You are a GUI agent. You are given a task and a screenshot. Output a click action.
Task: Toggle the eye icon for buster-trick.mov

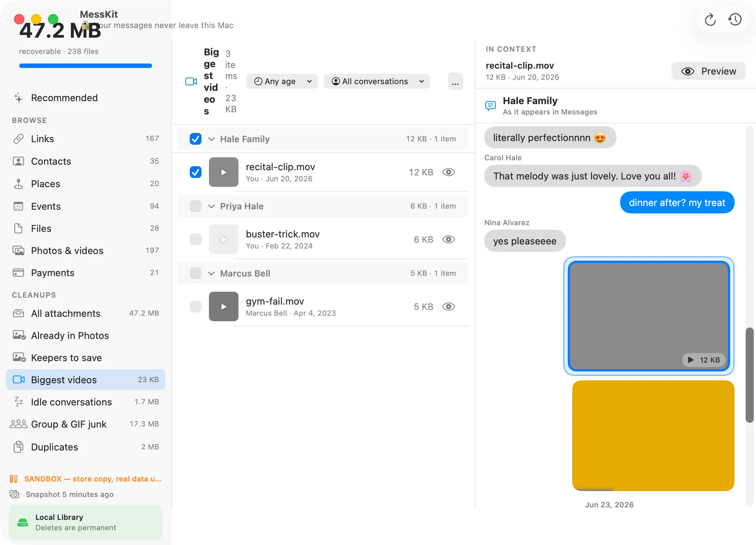(x=449, y=239)
